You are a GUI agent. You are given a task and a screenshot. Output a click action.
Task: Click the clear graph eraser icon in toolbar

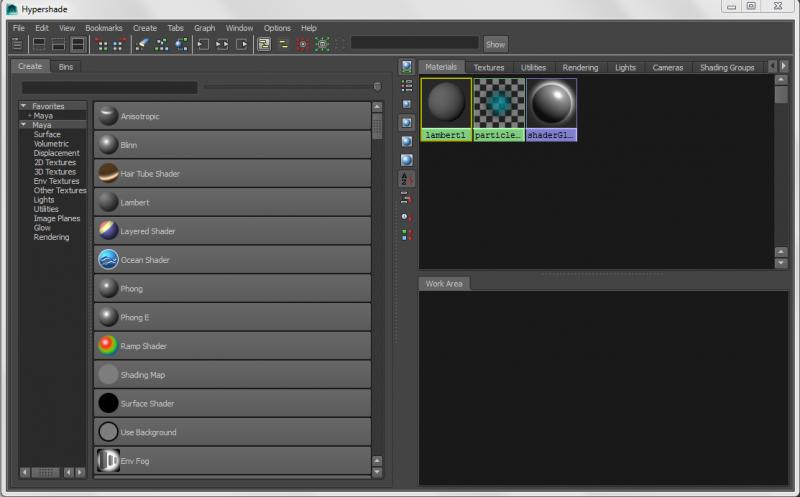pyautogui.click(x=141, y=44)
